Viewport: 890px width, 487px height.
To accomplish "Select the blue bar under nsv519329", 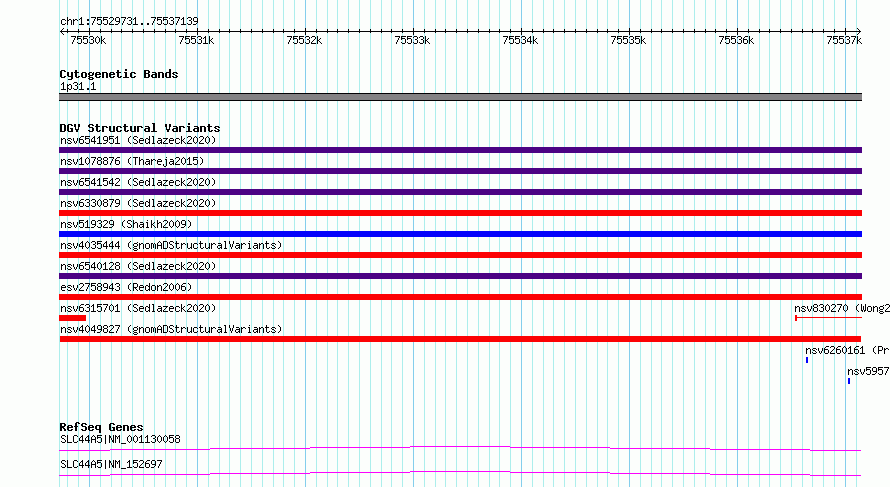I will (460, 234).
